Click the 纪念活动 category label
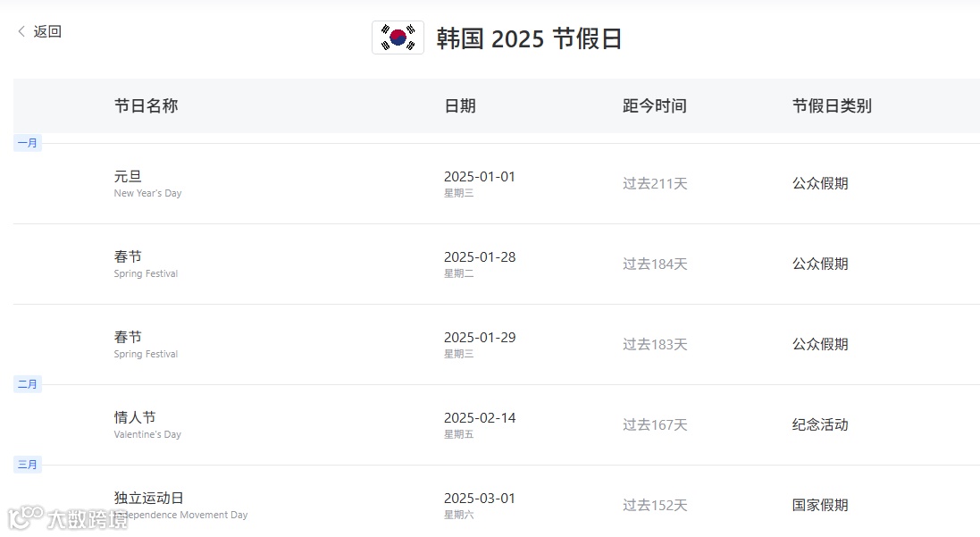980x537 pixels. (820, 425)
